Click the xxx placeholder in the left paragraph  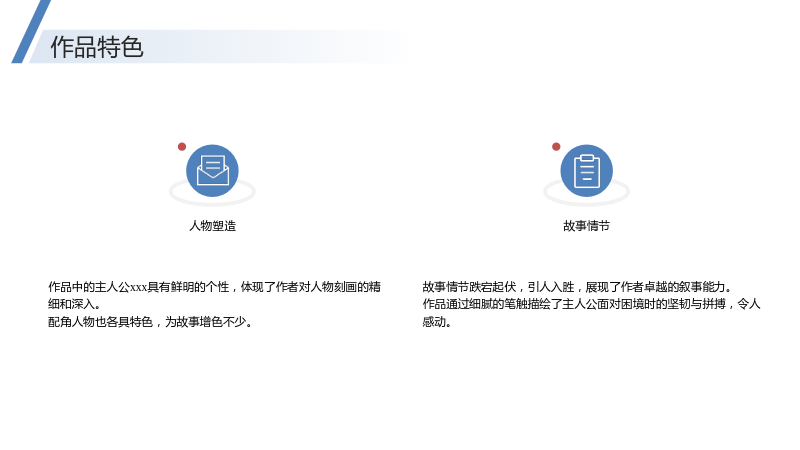(x=138, y=287)
